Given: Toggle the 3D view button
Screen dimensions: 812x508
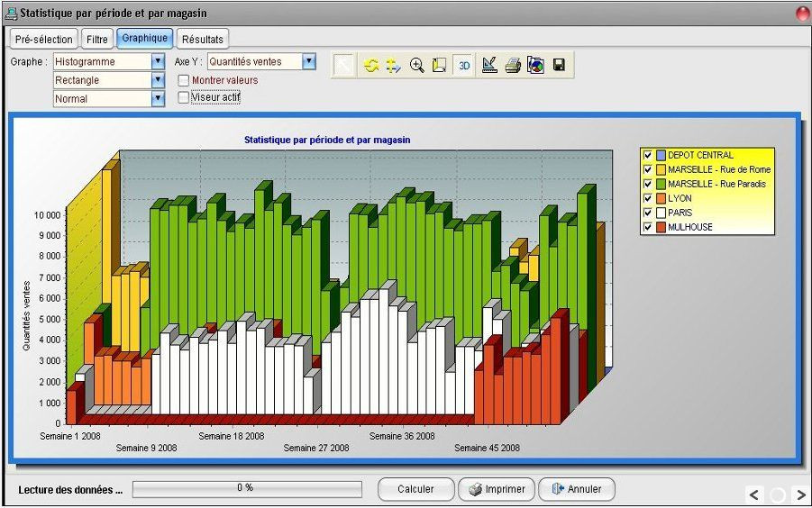Looking at the screenshot, I should point(463,66).
